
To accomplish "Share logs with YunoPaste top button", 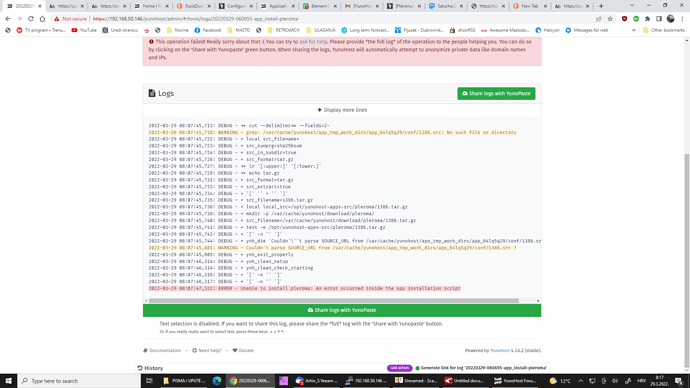I will [x=496, y=93].
